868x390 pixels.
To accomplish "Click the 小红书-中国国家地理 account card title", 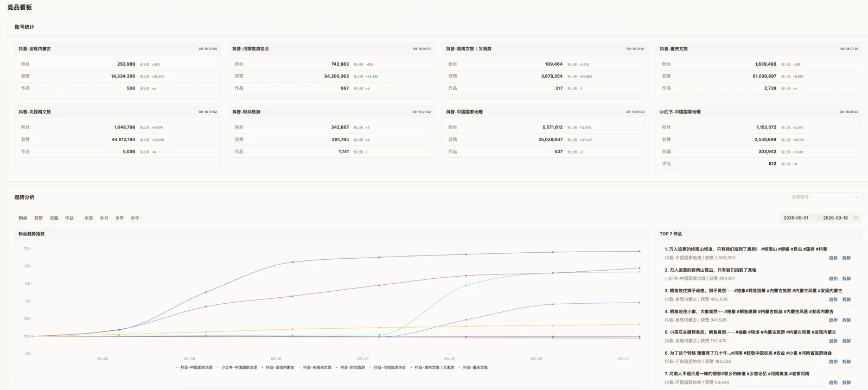I will click(x=680, y=112).
